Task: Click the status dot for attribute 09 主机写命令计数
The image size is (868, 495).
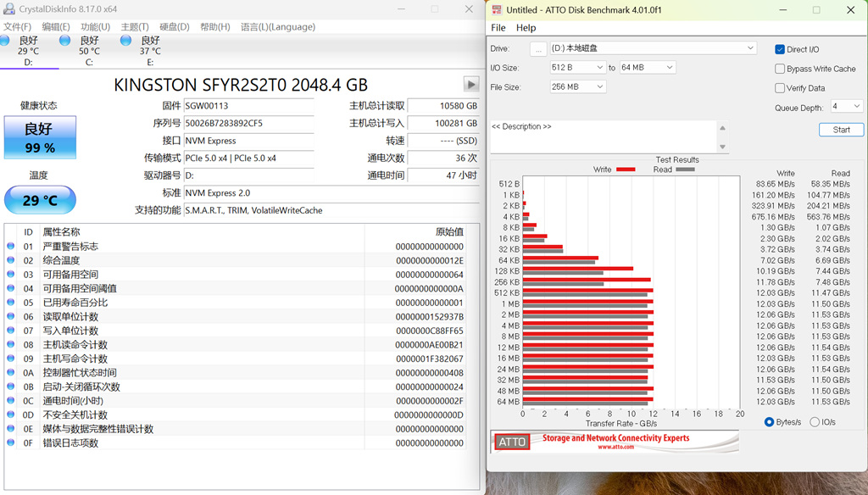Action: click(x=10, y=359)
